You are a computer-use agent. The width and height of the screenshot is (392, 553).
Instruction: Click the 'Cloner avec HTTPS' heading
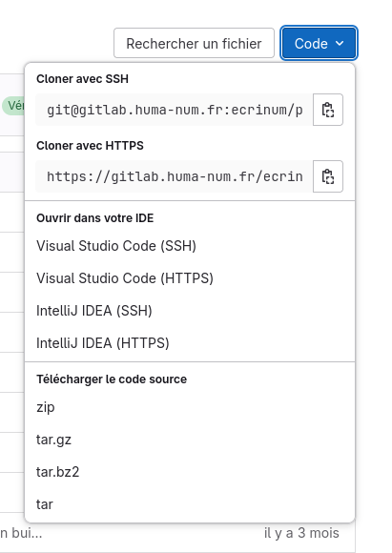(90, 145)
